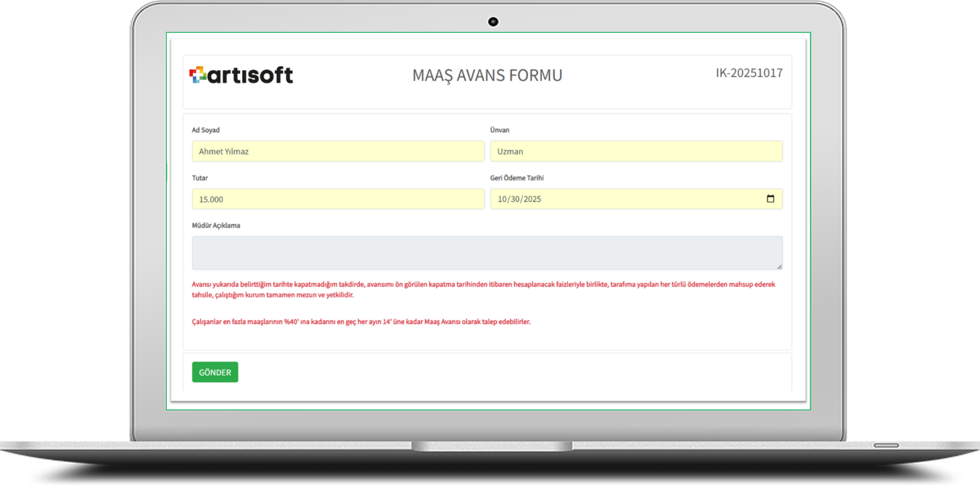Click the MAAŞ AVANS FORMU title
Viewport: 980px width, 486px height.
[x=487, y=76]
